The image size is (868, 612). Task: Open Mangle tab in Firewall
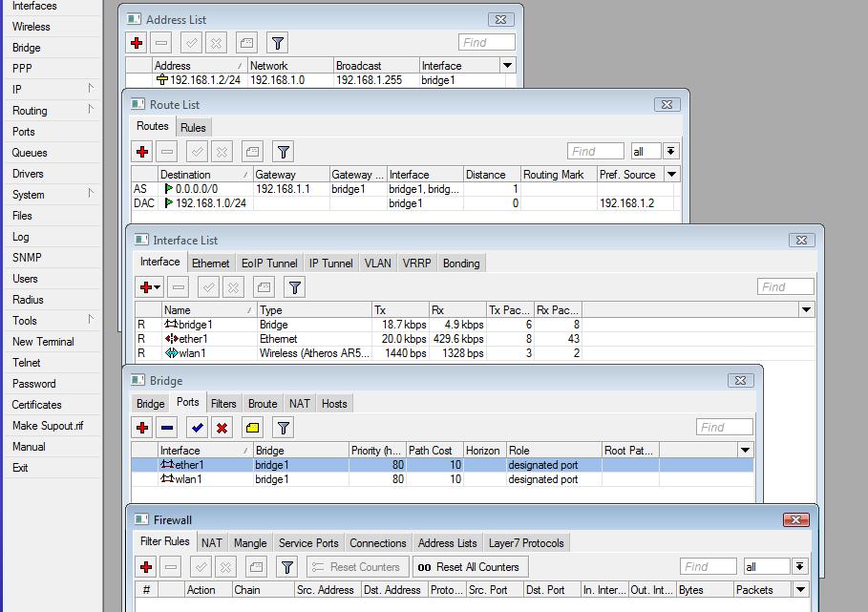[250, 543]
